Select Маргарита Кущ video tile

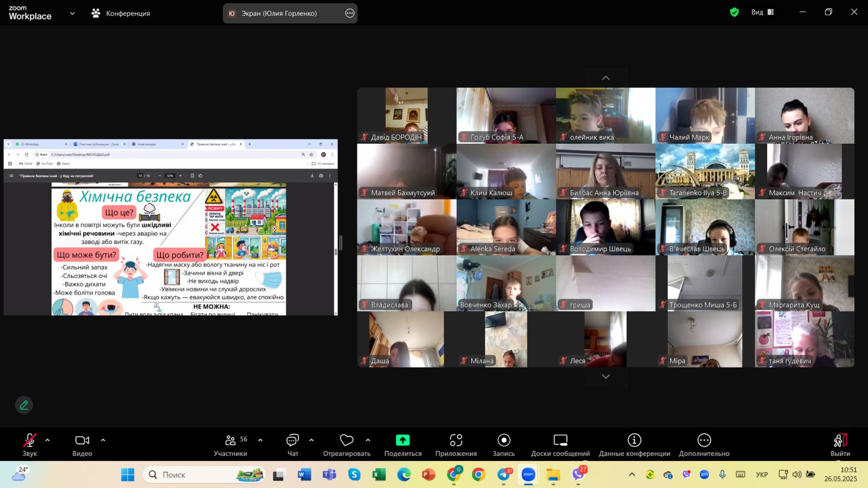point(805,283)
